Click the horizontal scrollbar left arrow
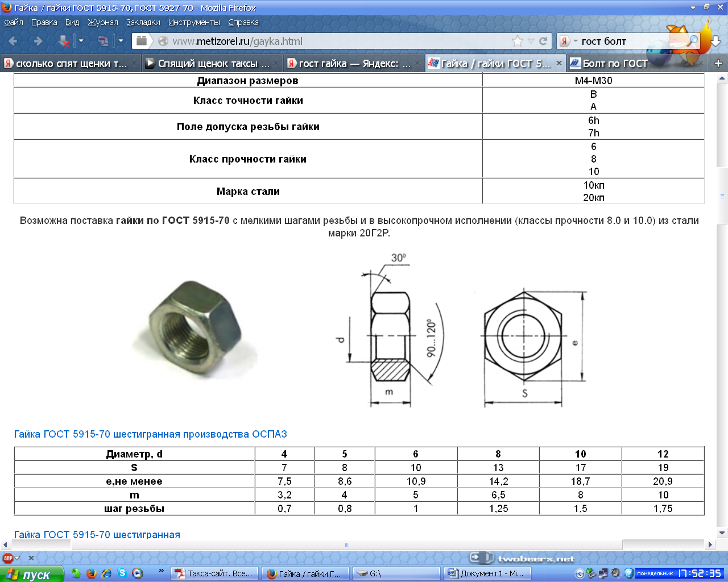Screen dimensions: 728x582 5,544
